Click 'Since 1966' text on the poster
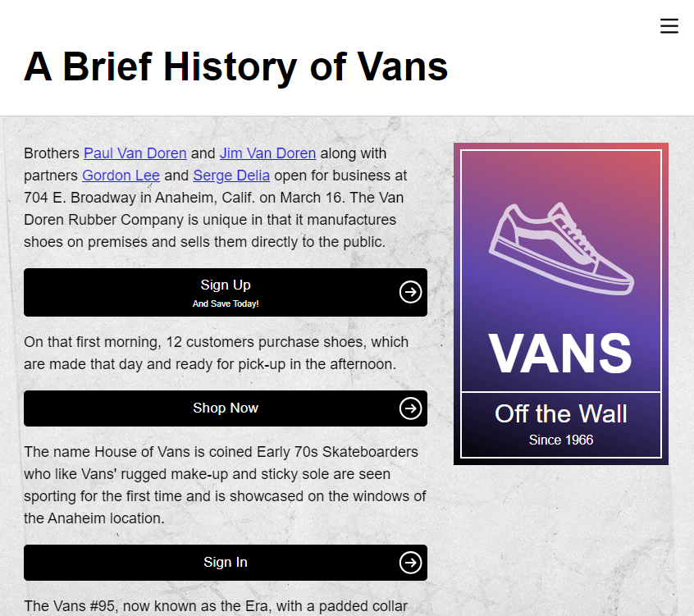 pyautogui.click(x=561, y=440)
